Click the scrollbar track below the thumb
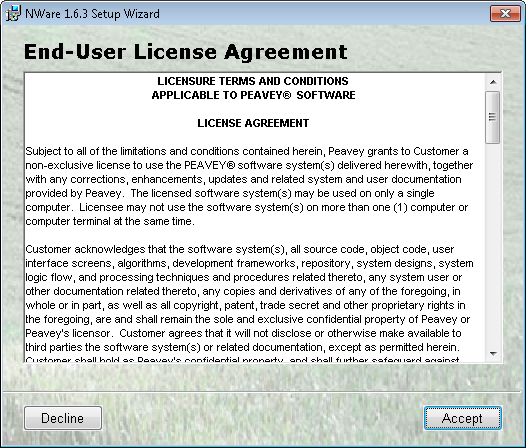This screenshot has width=526, height=448. [493, 245]
